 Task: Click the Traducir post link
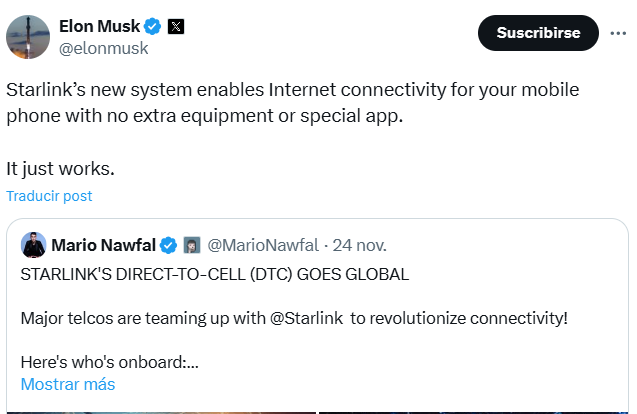coord(49,196)
